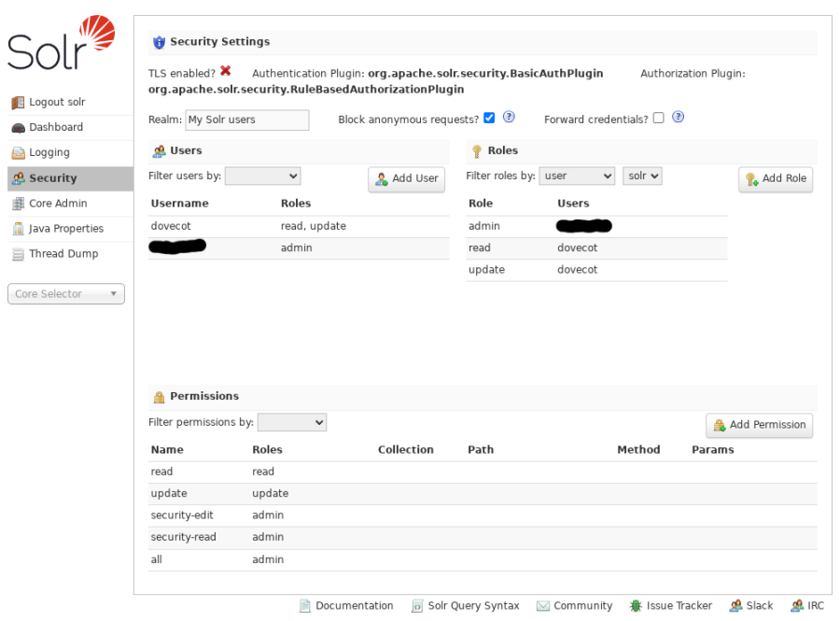Click the Slack icon in footer

pyautogui.click(x=736, y=606)
